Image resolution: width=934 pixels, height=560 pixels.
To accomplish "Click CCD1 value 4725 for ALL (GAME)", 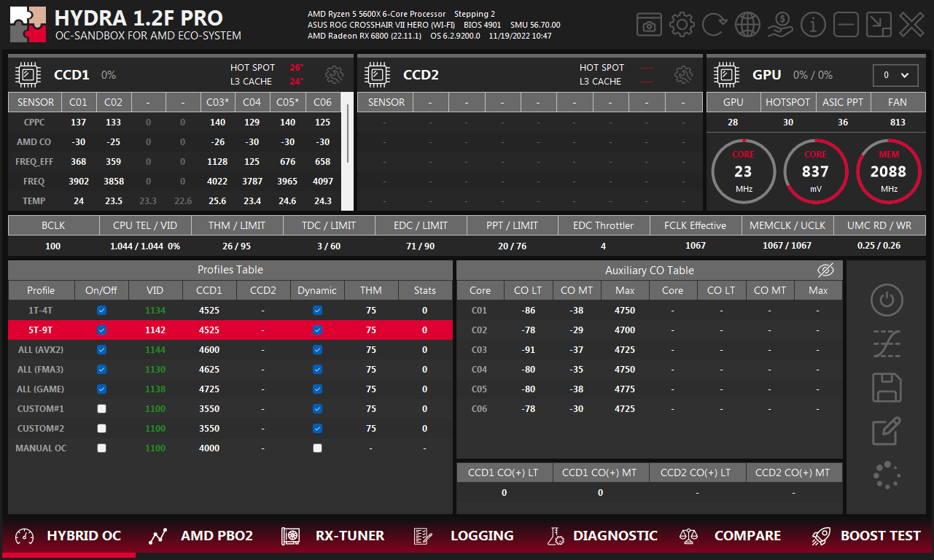I will click(x=209, y=389).
